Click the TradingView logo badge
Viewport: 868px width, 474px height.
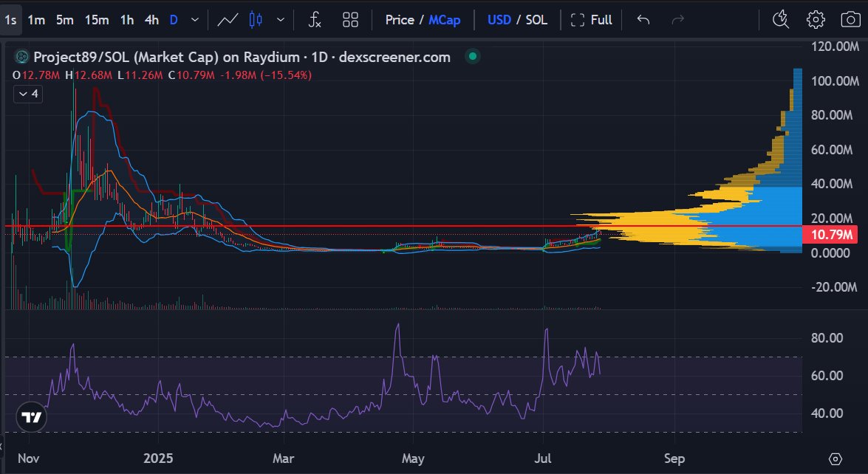(32, 417)
